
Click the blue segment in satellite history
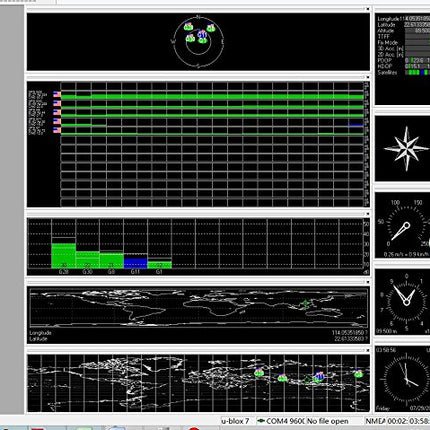pos(356,125)
